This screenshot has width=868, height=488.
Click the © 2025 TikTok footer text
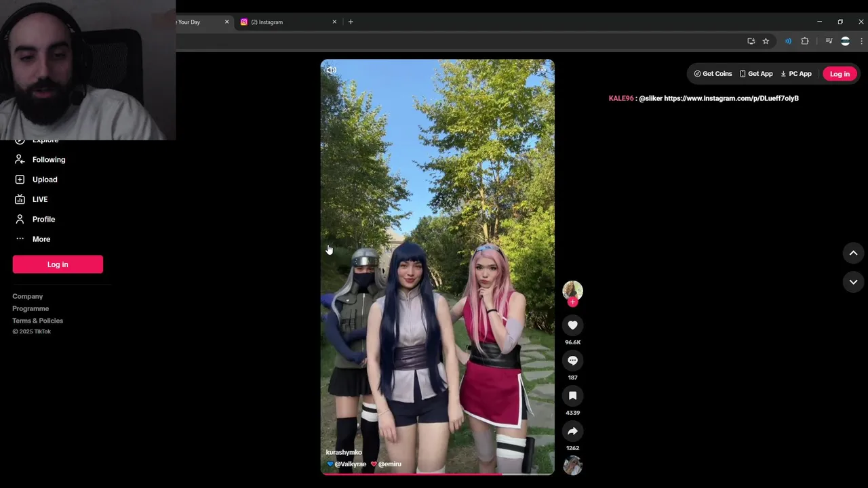pos(31,331)
